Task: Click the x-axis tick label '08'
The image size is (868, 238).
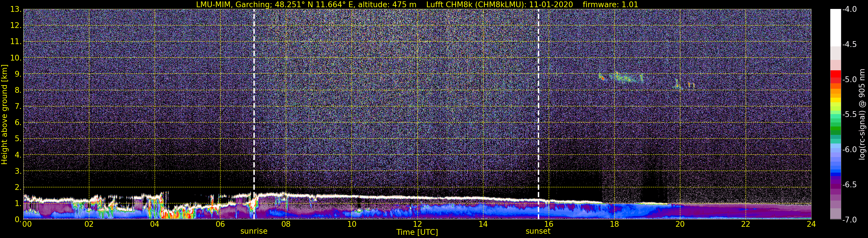Action: point(286,224)
